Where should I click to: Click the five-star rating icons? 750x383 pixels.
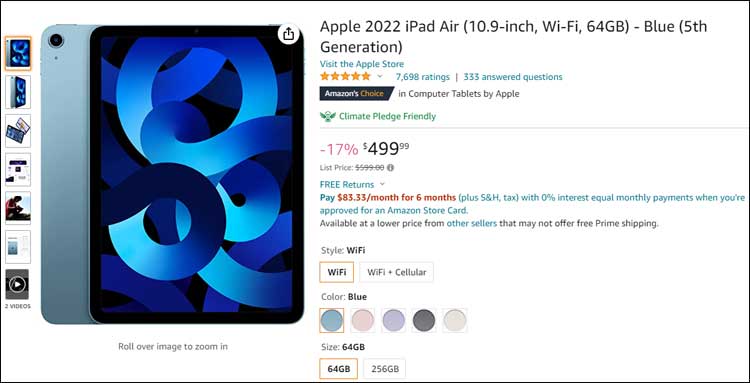(345, 77)
